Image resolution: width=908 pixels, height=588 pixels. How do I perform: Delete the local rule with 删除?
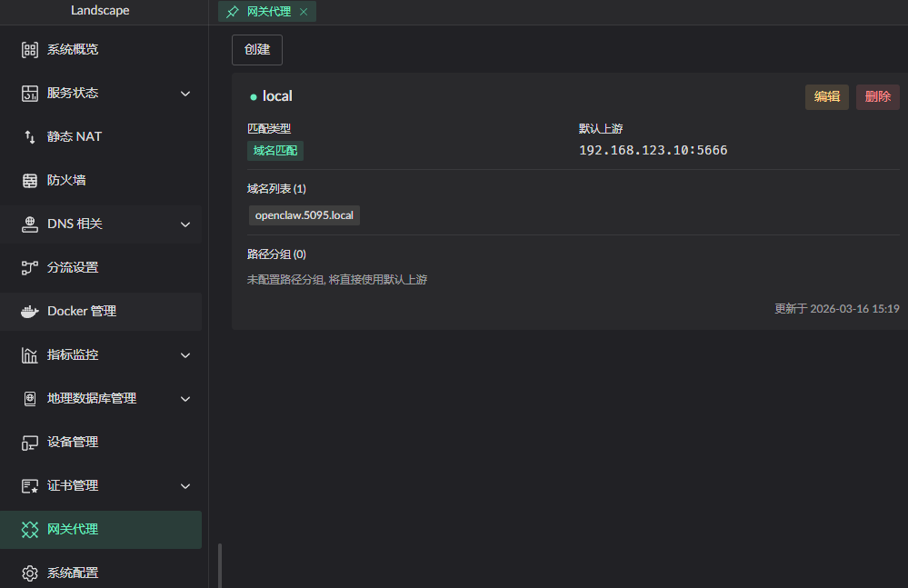tap(877, 97)
